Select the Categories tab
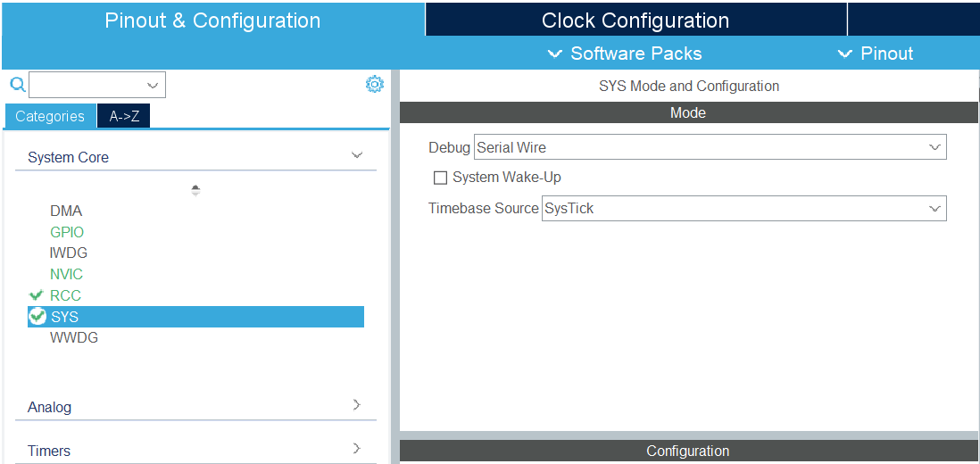980x464 pixels. [50, 116]
